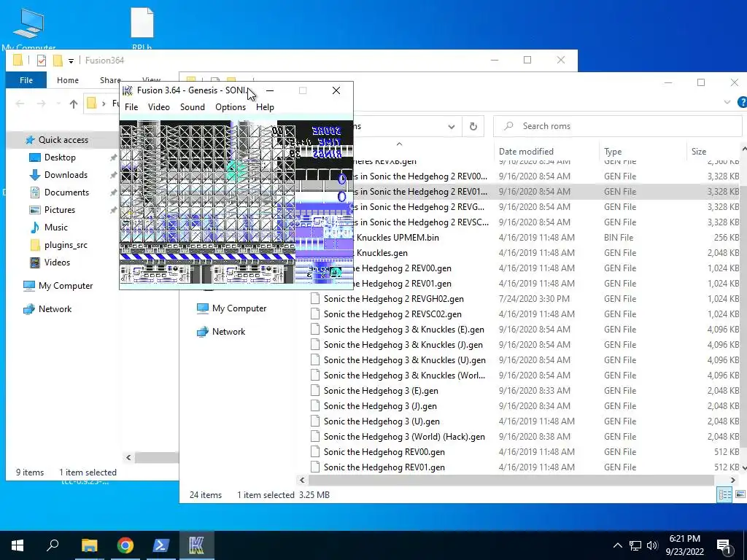Click the Back arrow in Fusion364 window

coord(20,104)
